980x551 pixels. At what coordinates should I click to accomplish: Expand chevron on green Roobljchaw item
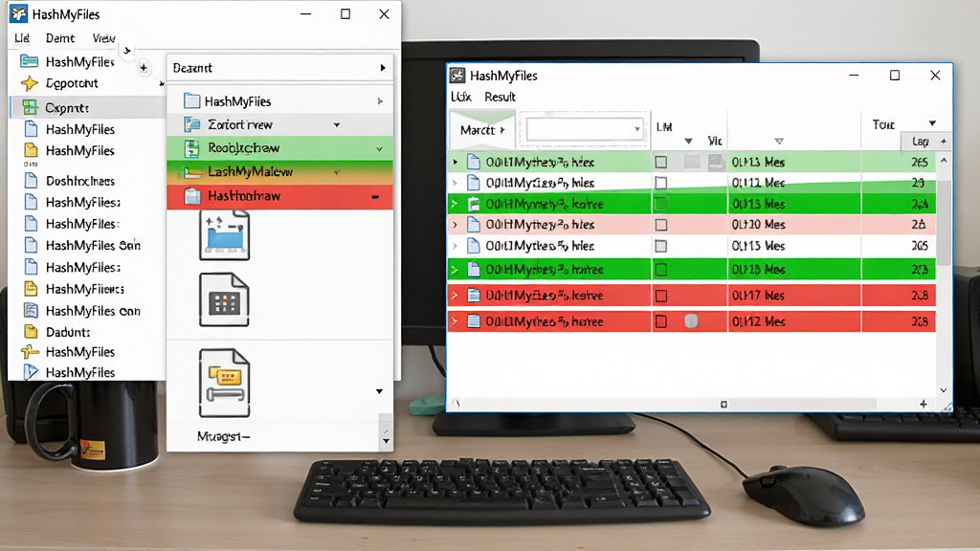(379, 148)
